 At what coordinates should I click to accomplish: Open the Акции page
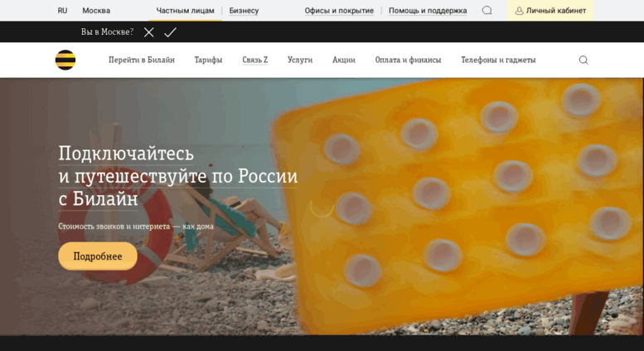(344, 60)
